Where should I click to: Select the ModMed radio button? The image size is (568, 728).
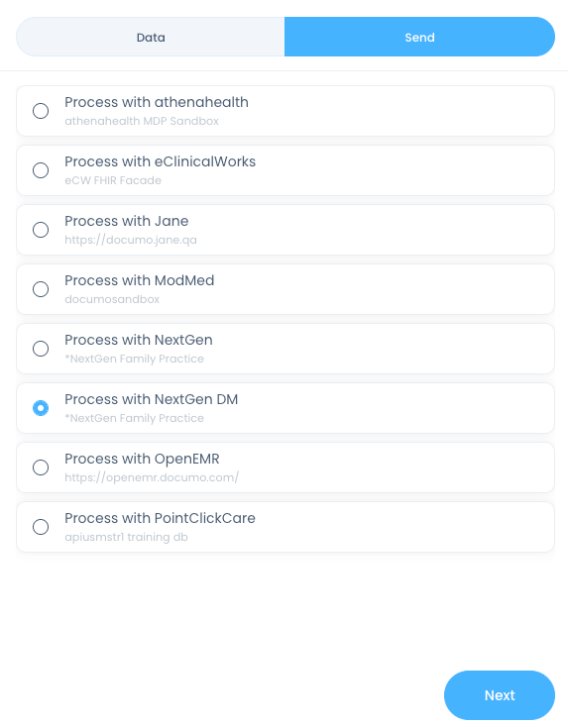pos(41,289)
